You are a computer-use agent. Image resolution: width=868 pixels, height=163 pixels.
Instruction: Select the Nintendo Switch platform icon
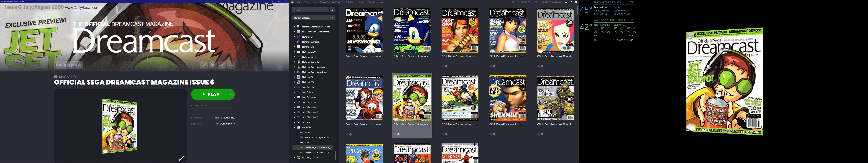[299, 57]
